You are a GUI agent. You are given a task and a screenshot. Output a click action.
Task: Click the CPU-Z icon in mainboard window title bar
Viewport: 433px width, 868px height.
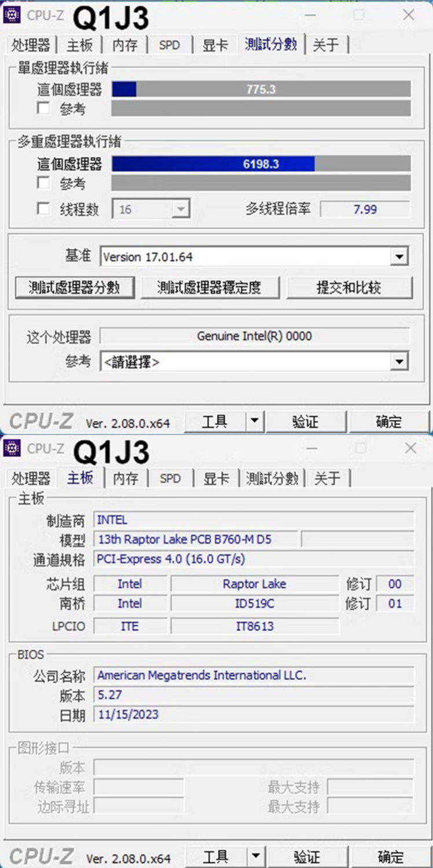click(13, 448)
